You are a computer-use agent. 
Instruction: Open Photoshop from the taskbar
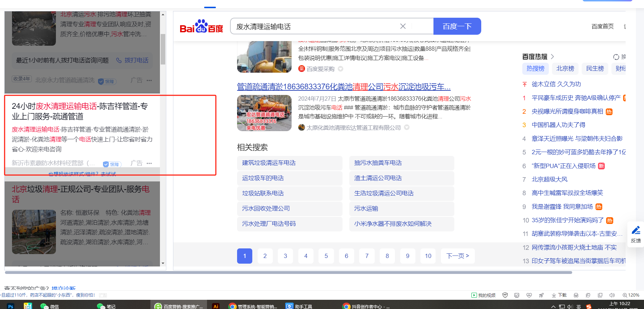pyautogui.click(x=11, y=306)
